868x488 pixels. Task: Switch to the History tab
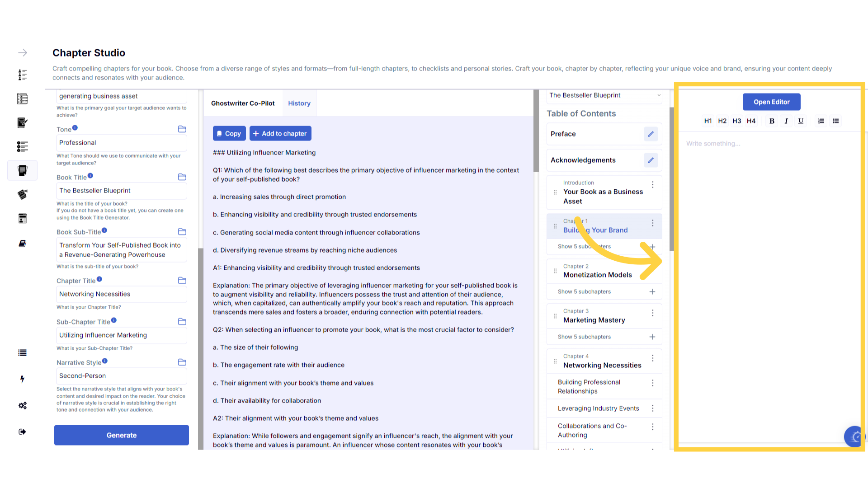[299, 103]
